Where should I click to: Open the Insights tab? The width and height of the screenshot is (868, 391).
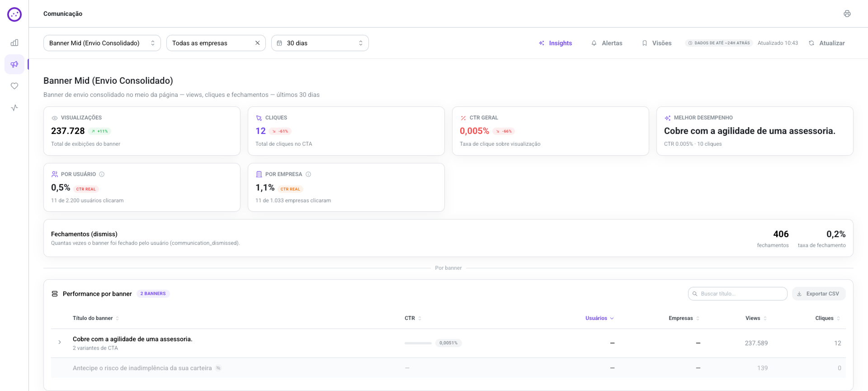click(x=555, y=43)
